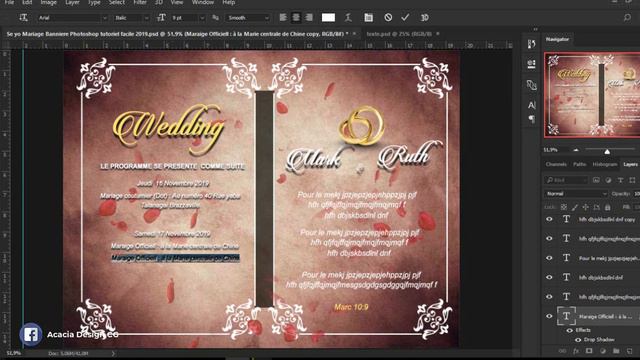
Task: Click the text color swatch
Action: pyautogui.click(x=328, y=18)
